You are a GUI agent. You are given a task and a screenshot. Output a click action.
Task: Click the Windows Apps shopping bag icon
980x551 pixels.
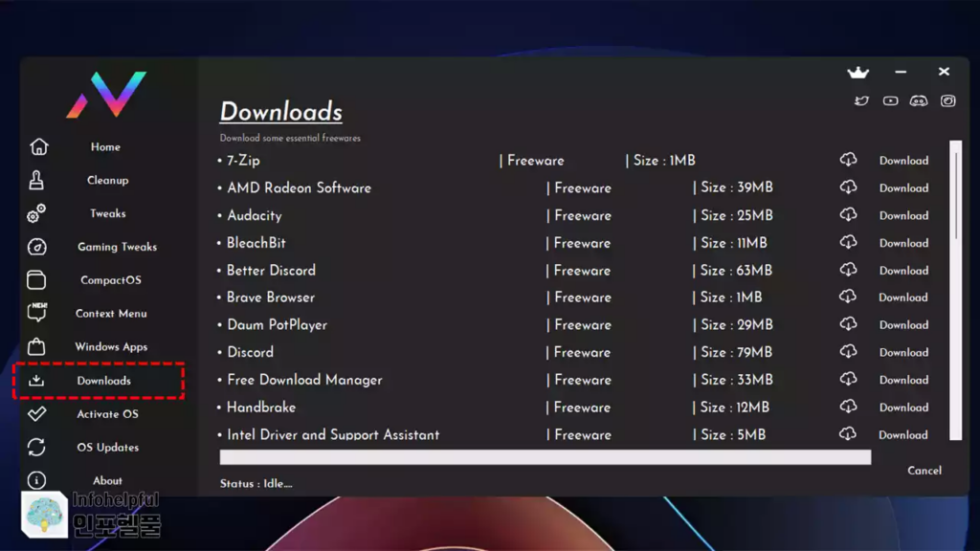(36, 346)
